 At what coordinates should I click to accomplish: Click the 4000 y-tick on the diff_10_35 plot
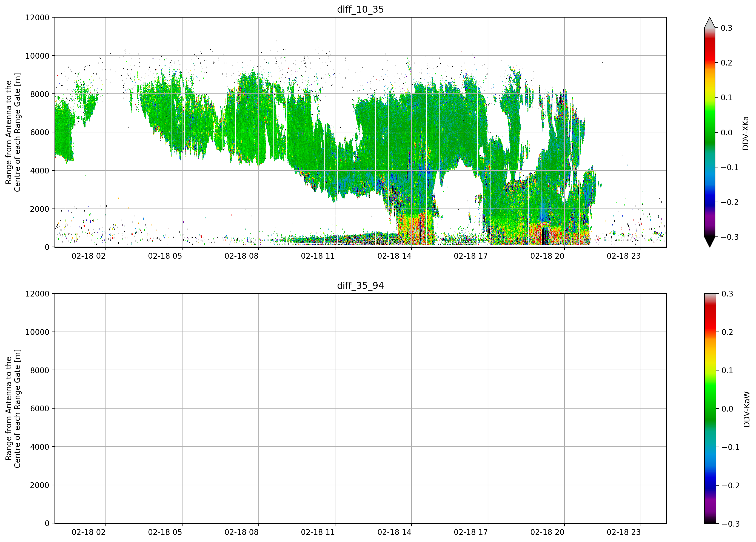click(40, 171)
